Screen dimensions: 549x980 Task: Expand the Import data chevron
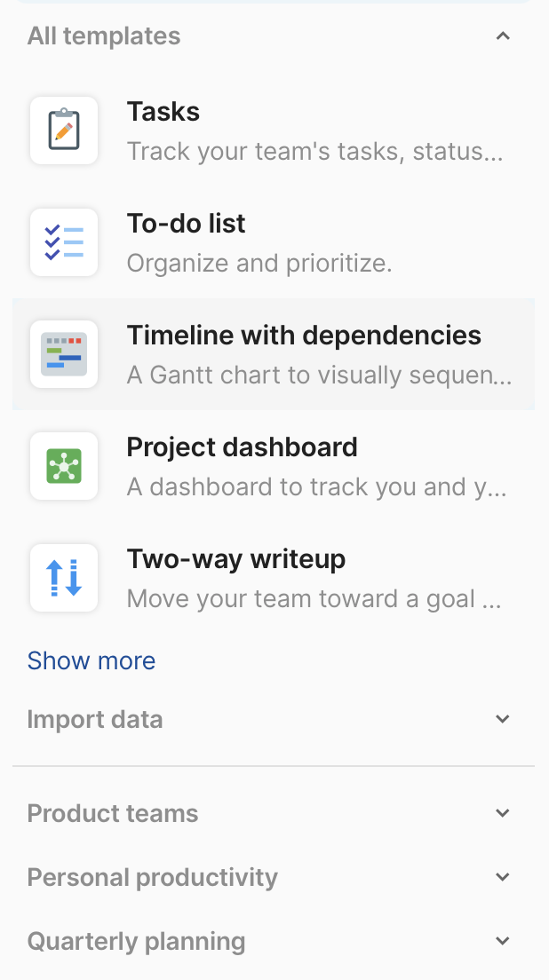(x=503, y=719)
